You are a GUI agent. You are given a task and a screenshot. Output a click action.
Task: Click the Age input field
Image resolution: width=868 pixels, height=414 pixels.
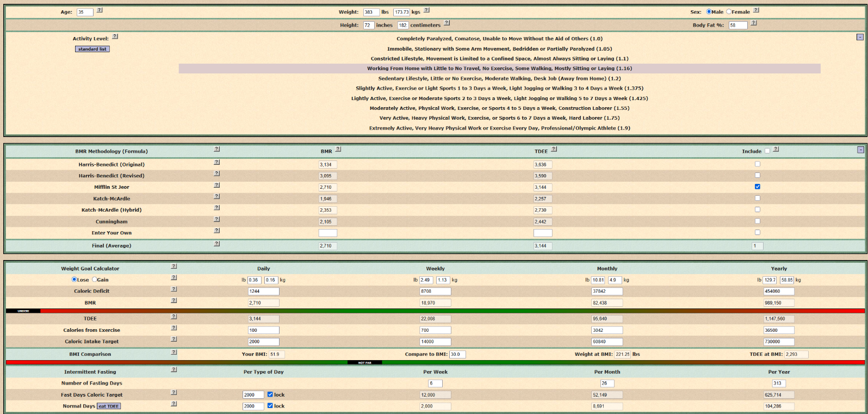click(85, 12)
